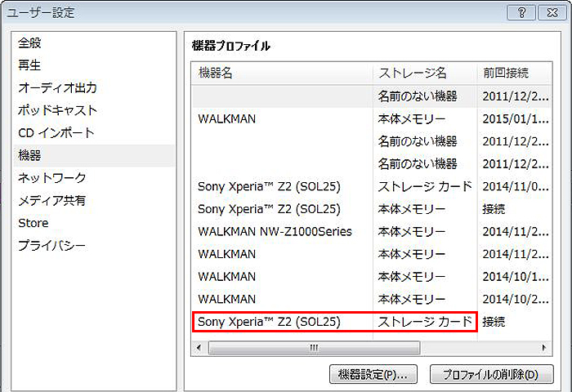The image size is (572, 392).
Task: Select highlighted Xperia Z2 ストレージ カード row
Action: (371, 322)
